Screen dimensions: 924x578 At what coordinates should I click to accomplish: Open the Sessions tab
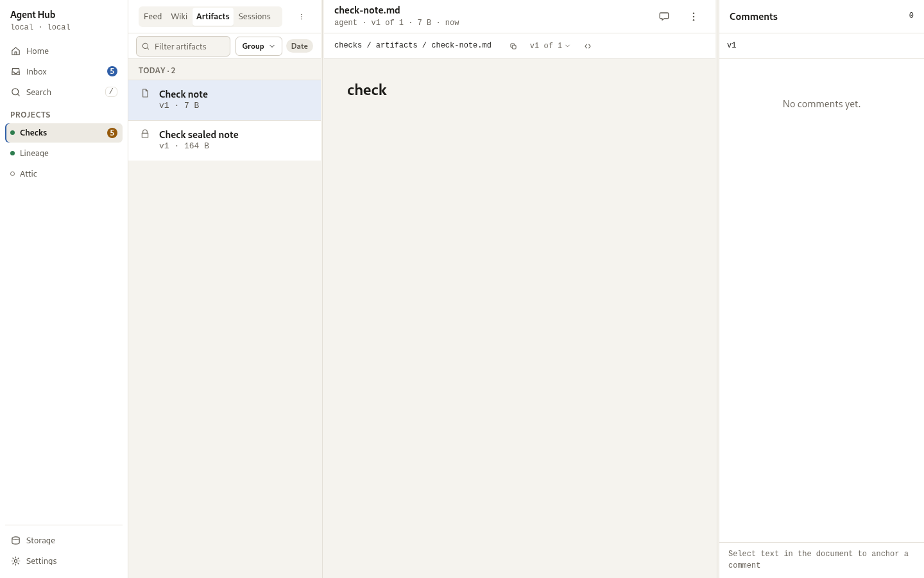point(255,17)
